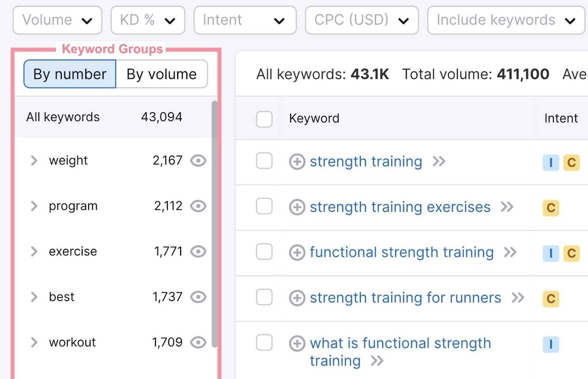
Task: Switch to the By volume tab
Action: pyautogui.click(x=161, y=74)
